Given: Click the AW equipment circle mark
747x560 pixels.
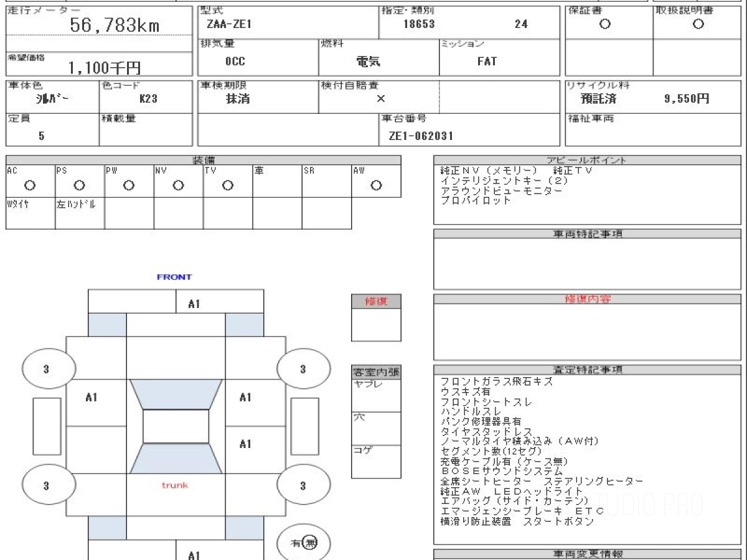Looking at the screenshot, I should point(376,185).
